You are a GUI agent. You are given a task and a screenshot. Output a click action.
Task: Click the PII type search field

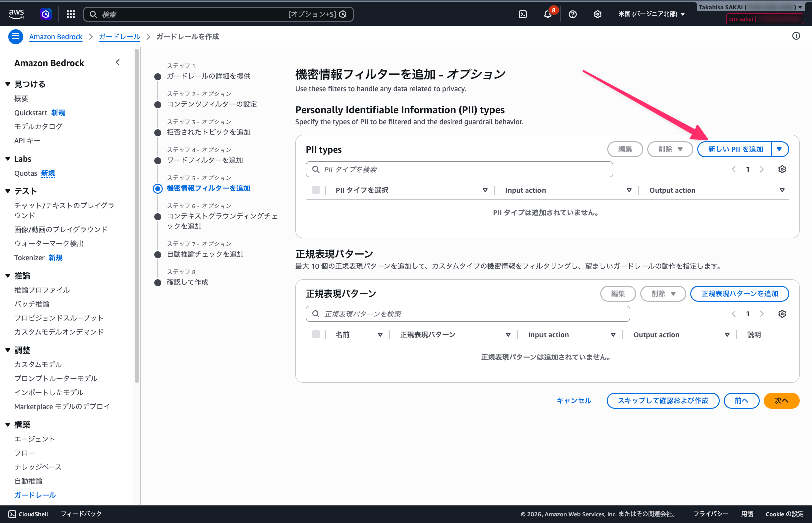click(x=459, y=169)
